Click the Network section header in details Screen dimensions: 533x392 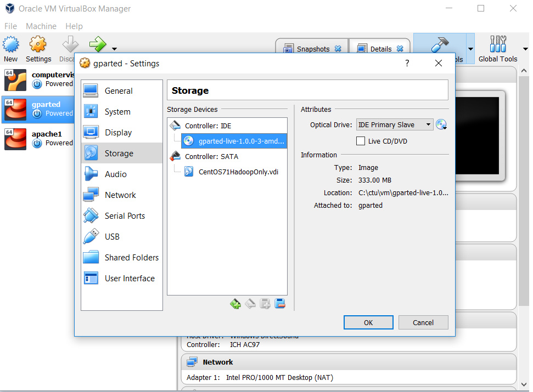pos(349,362)
